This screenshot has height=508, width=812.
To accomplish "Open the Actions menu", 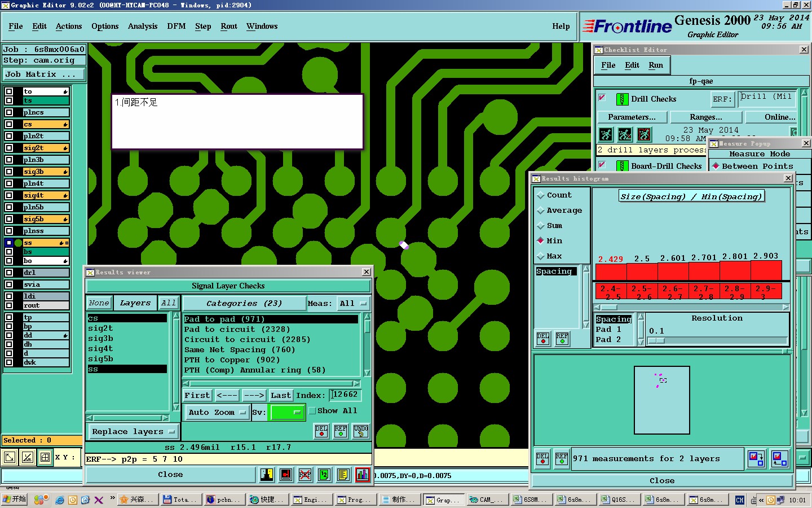I will point(69,27).
